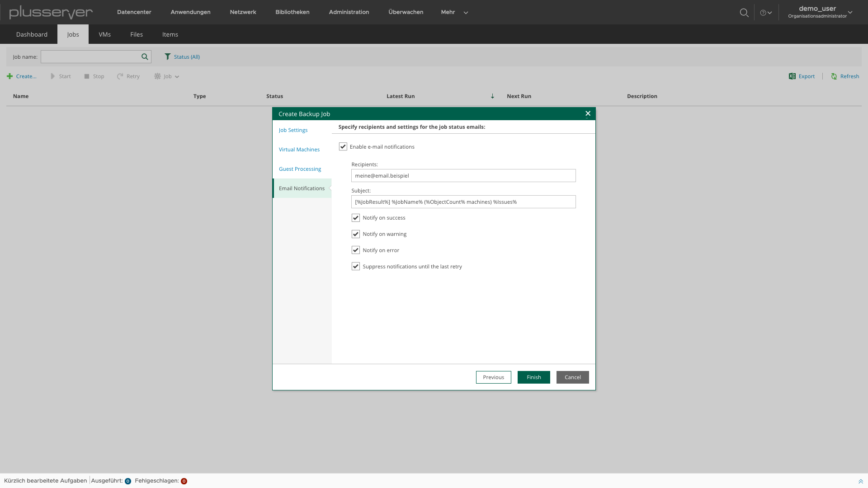Click the Job settings gear icon
Screen dimensions: 868x488
(158, 76)
